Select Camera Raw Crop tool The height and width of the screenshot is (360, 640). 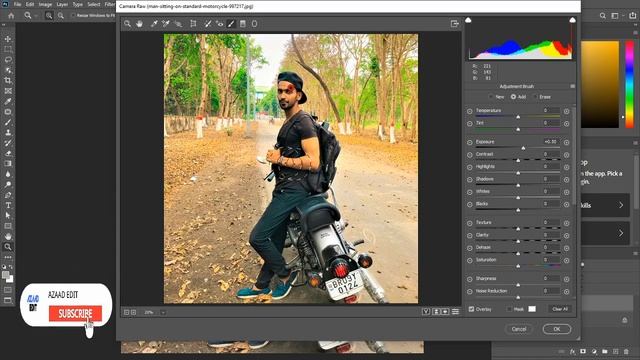(193, 24)
